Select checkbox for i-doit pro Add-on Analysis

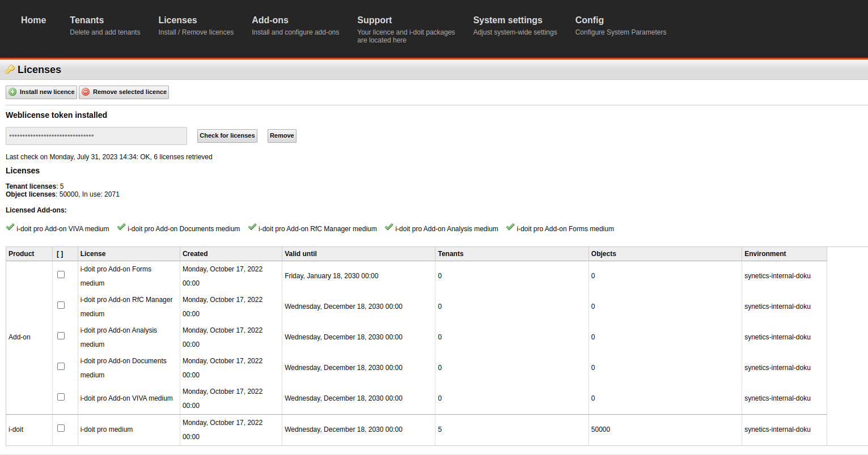[x=61, y=335]
